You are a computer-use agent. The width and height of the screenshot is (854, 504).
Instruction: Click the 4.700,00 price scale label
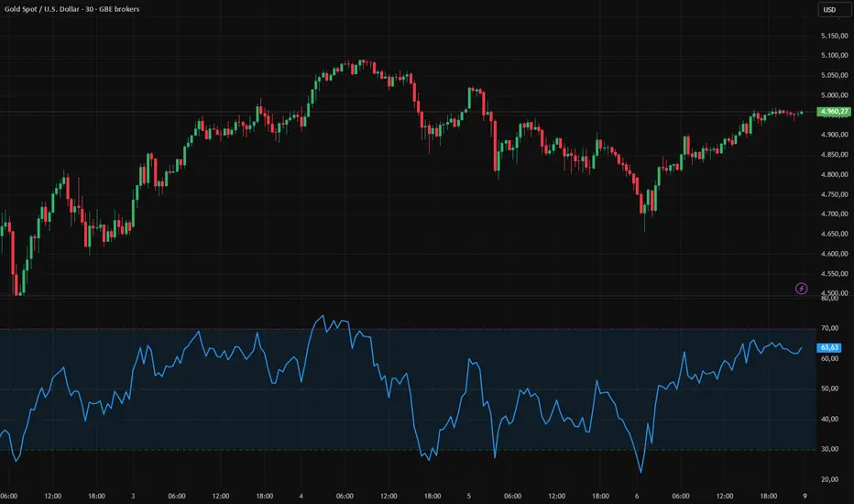835,214
